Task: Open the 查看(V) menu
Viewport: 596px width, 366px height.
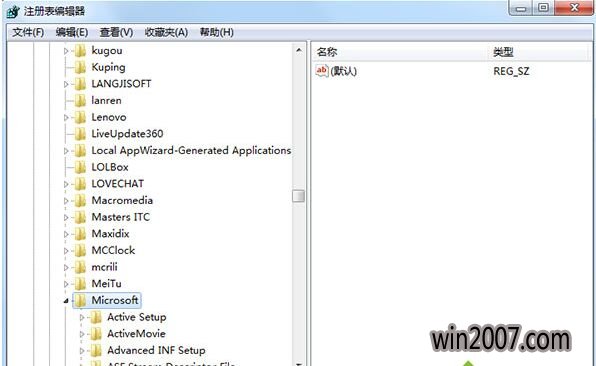Action: (116, 32)
